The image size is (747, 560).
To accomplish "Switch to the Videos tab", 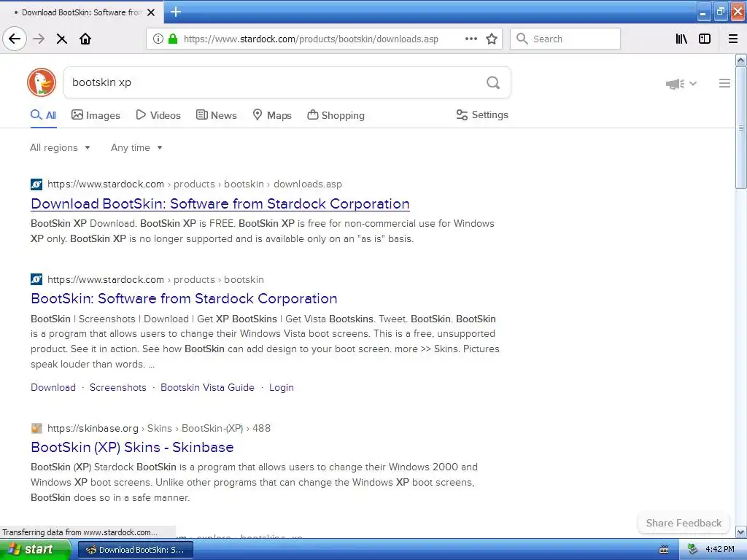I will (x=158, y=115).
